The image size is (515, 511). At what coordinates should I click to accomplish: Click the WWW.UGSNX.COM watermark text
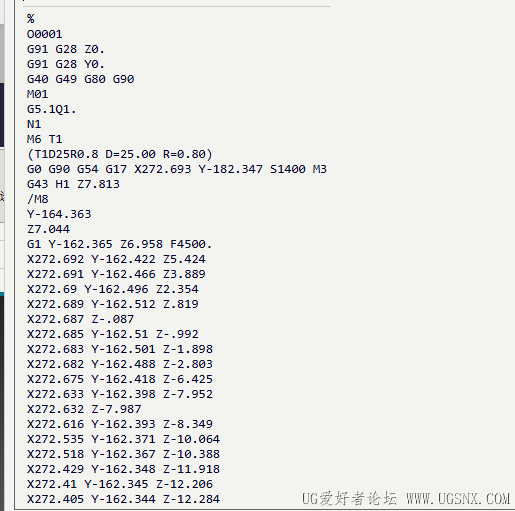[458, 499]
